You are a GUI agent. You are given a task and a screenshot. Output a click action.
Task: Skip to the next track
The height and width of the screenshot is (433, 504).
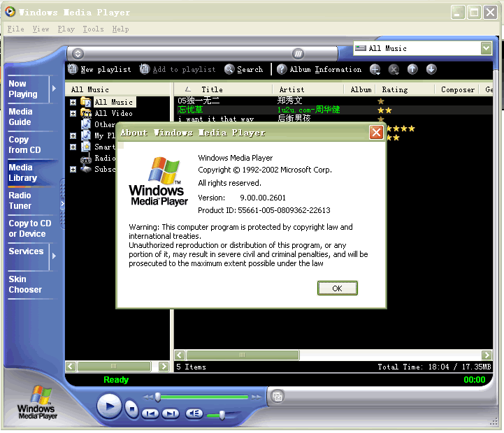(x=171, y=413)
